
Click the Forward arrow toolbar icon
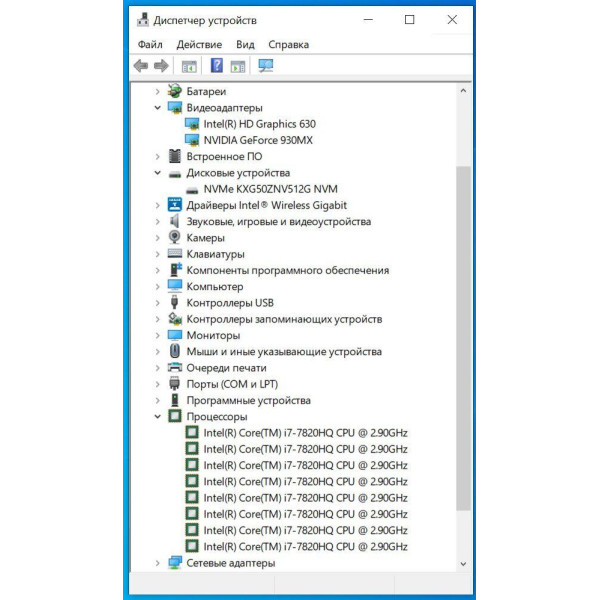161,66
